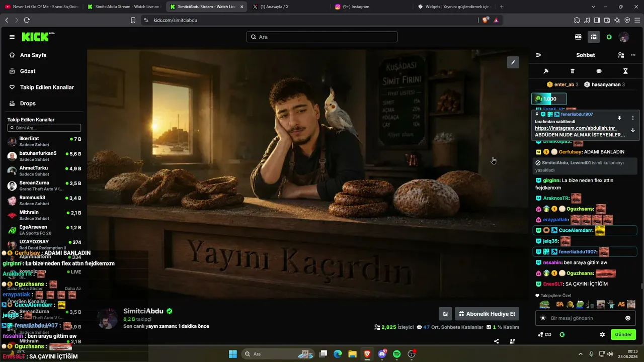The height and width of the screenshot is (362, 644).
Task: Click Abonelik Hediye Et button
Action: point(487,314)
